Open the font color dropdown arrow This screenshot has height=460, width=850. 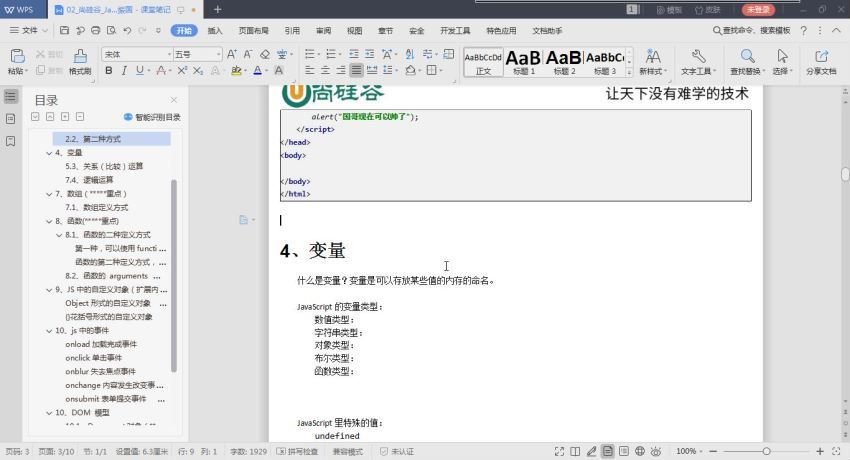(267, 71)
